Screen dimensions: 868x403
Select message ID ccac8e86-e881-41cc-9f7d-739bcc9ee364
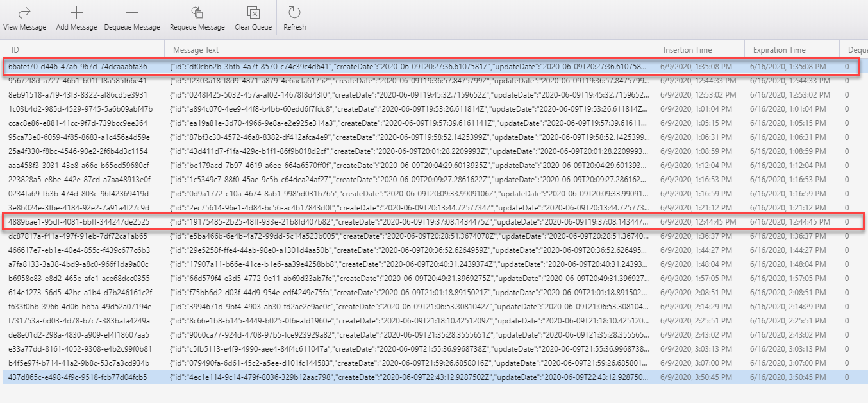pyautogui.click(x=78, y=123)
